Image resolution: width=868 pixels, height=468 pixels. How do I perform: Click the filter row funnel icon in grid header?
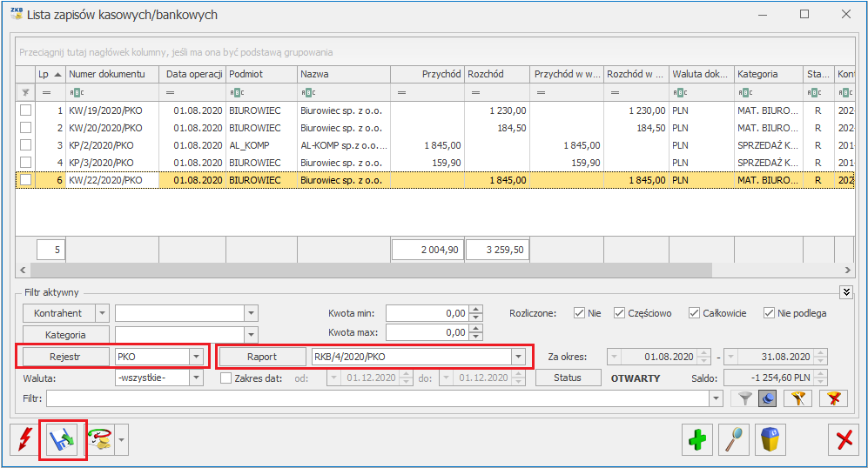(x=25, y=92)
